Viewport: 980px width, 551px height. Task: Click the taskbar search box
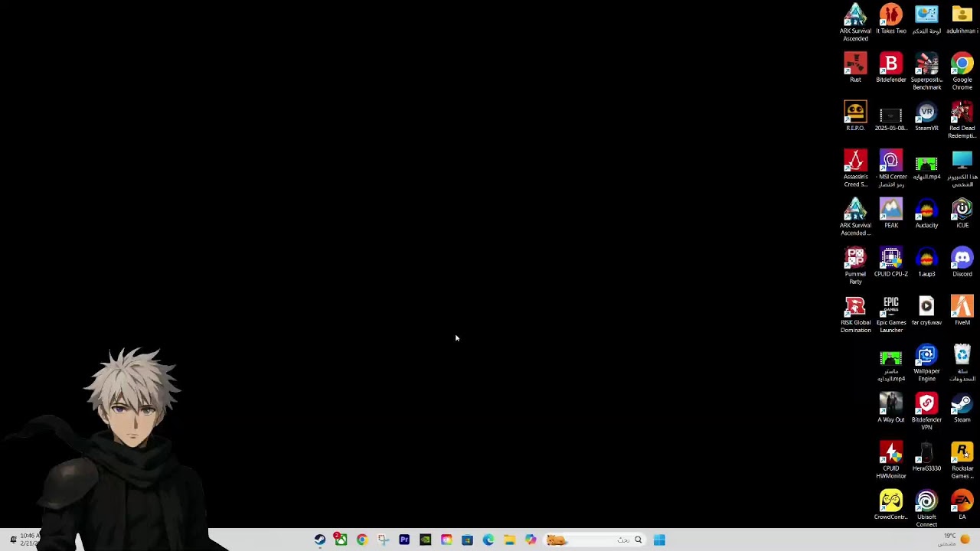[595, 540]
